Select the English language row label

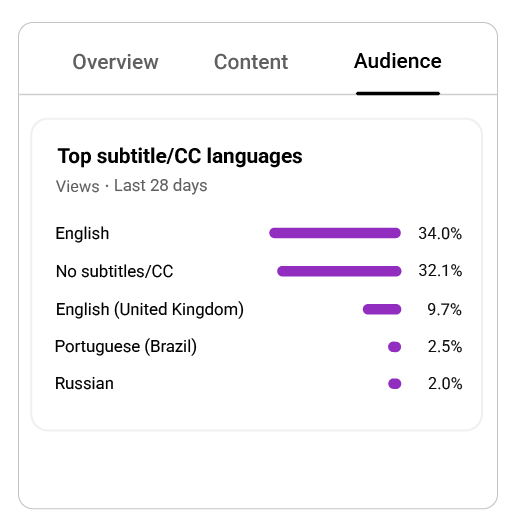(x=82, y=233)
